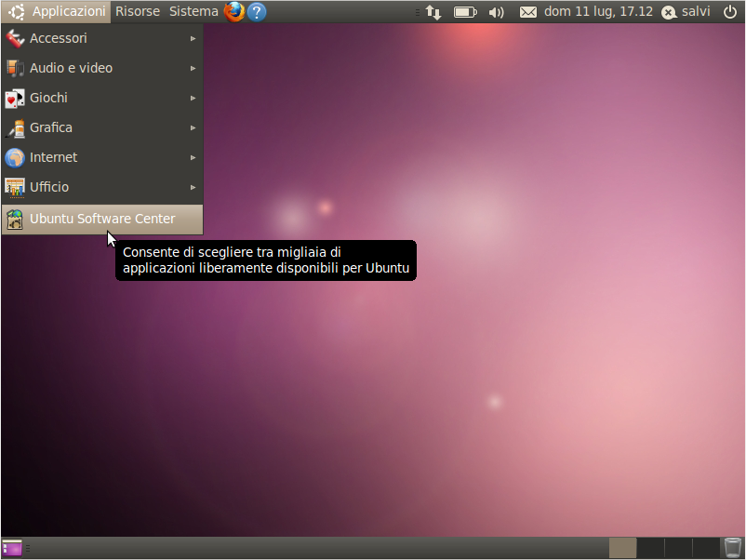Viewport: 746px width, 560px height.
Task: Expand the Internet submenu
Action: [102, 157]
